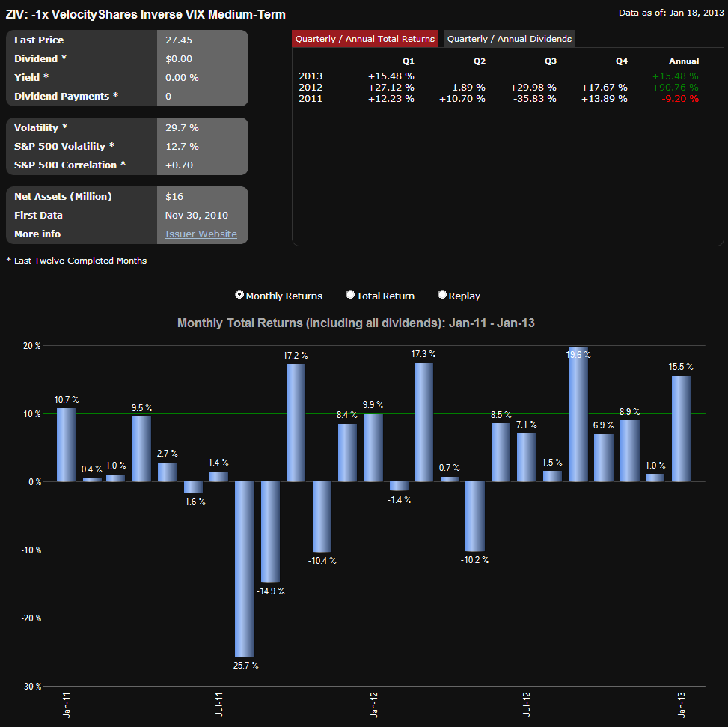This screenshot has width=728, height=727.
Task: Click the -10.4 % return bar
Action: 322,517
